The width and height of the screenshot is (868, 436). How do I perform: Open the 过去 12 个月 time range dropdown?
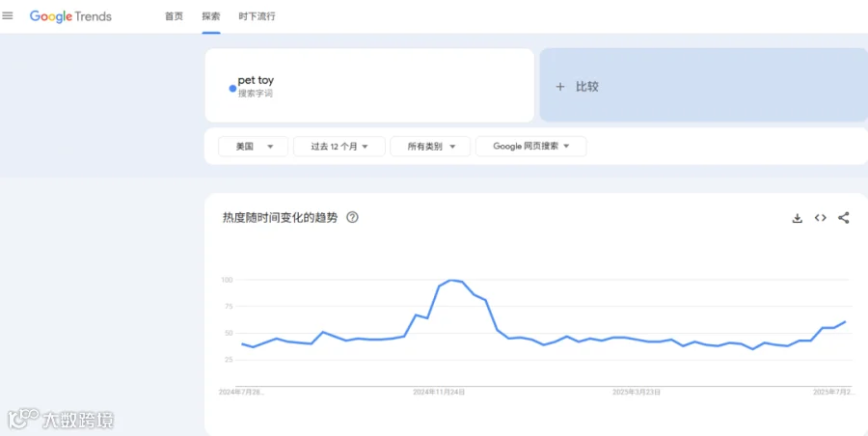(339, 147)
